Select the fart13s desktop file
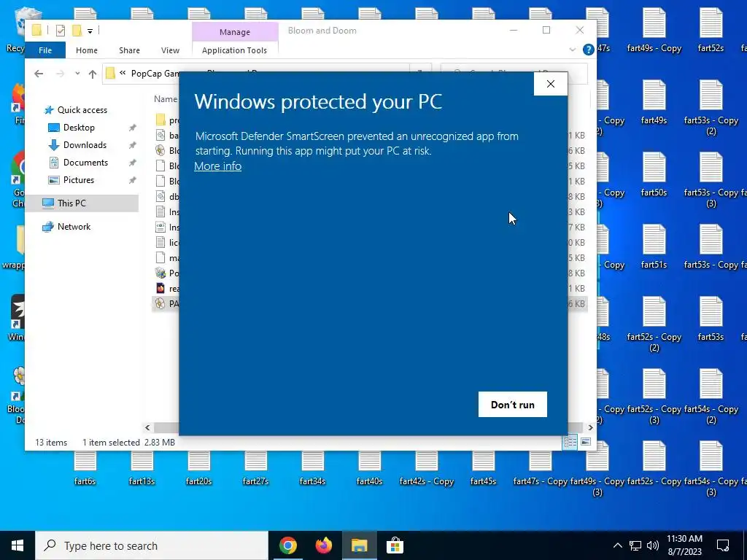This screenshot has width=747, height=560. [142, 468]
